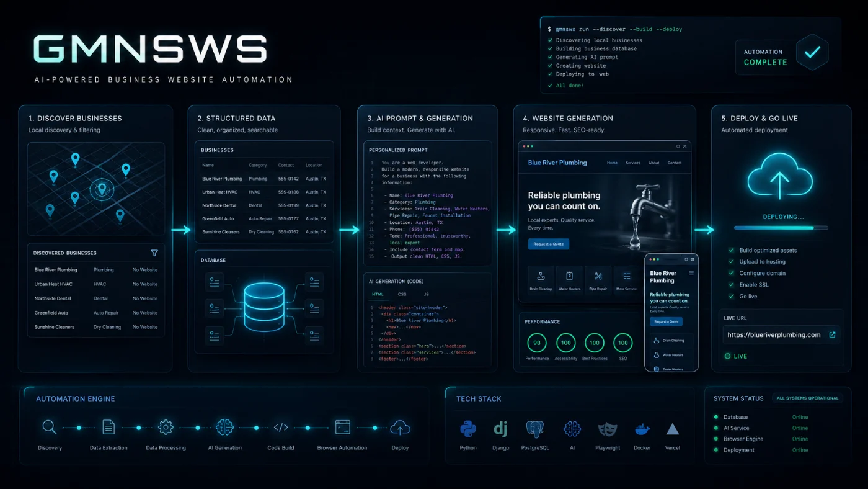Viewport: 868px width, 489px height.
Task: Click the PostgreSQL elephant logo
Action: (534, 429)
